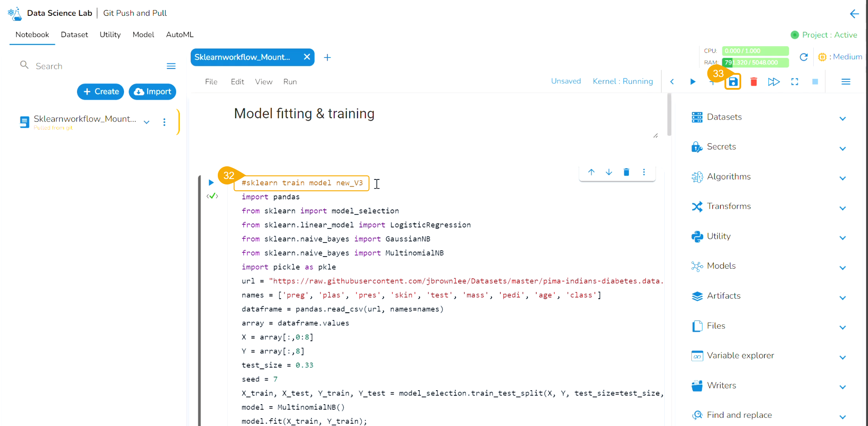Open the sidebar hamburger list menu
The image size is (868, 426).
tap(171, 66)
